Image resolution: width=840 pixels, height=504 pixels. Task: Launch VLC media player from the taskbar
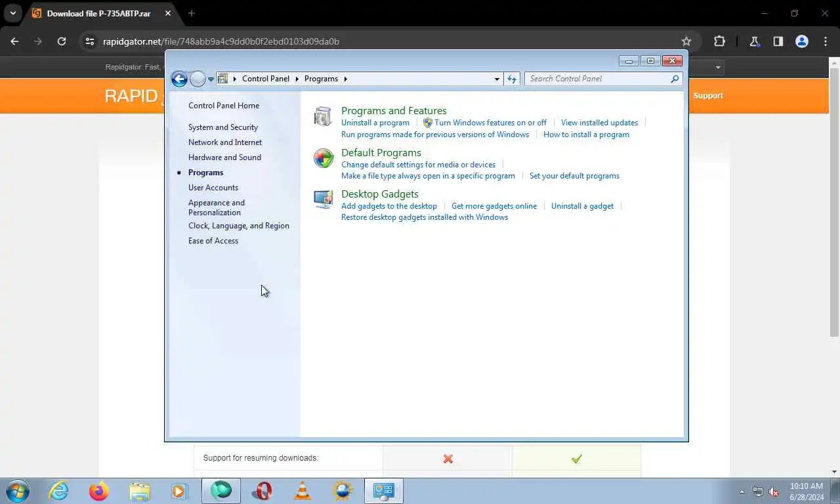click(x=302, y=491)
